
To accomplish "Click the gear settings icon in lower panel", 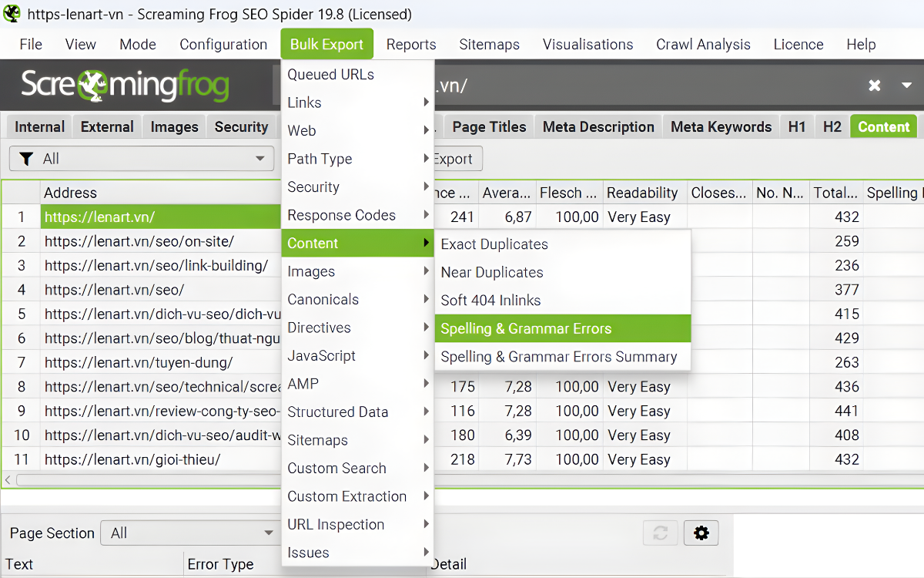I will 701,533.
